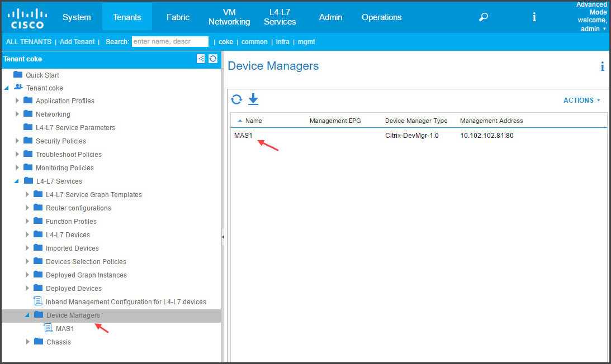
Task: Collapse the L4-L7 Services folder
Action: [17, 181]
